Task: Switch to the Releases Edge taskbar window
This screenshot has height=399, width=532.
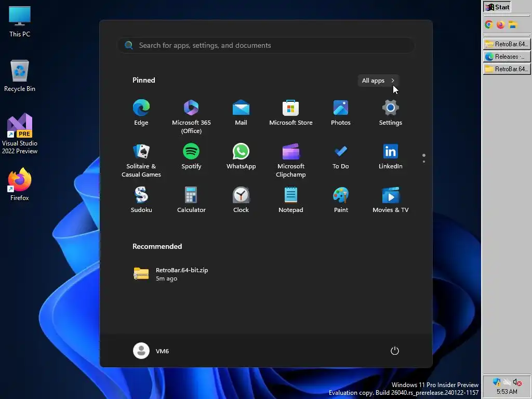Action: (x=507, y=57)
